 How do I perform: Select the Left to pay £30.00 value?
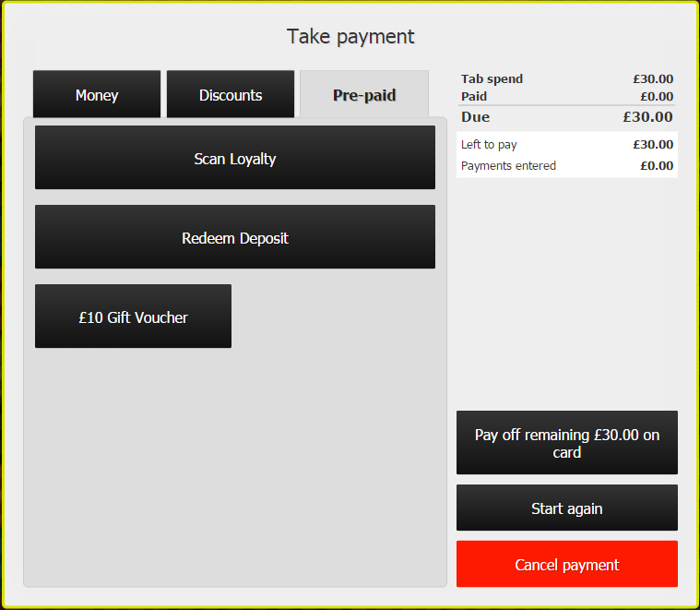click(652, 145)
